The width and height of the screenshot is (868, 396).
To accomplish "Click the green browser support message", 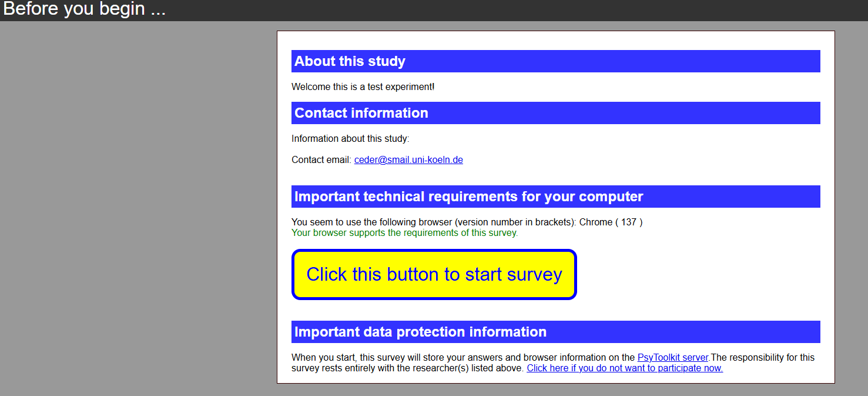I will 404,233.
